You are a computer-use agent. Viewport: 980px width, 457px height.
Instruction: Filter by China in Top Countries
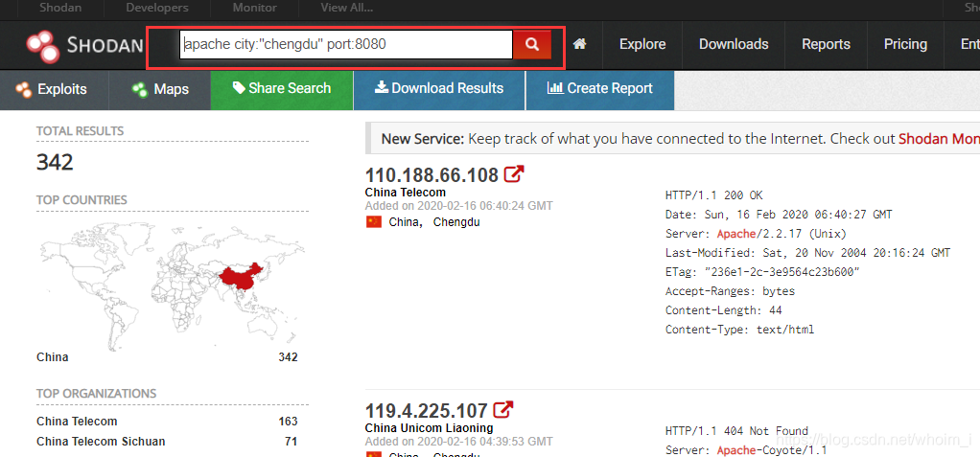coord(53,357)
